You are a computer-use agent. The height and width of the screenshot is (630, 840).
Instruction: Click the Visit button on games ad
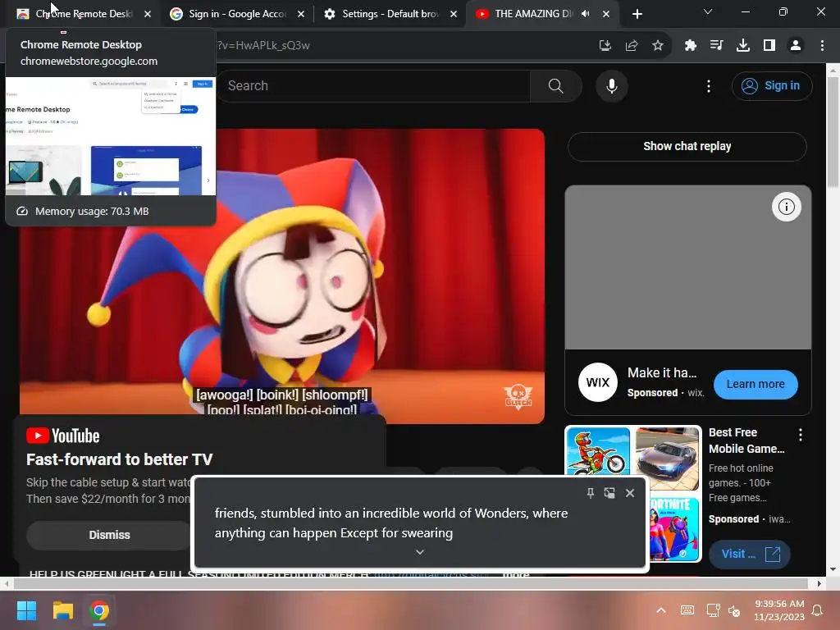[x=749, y=554]
